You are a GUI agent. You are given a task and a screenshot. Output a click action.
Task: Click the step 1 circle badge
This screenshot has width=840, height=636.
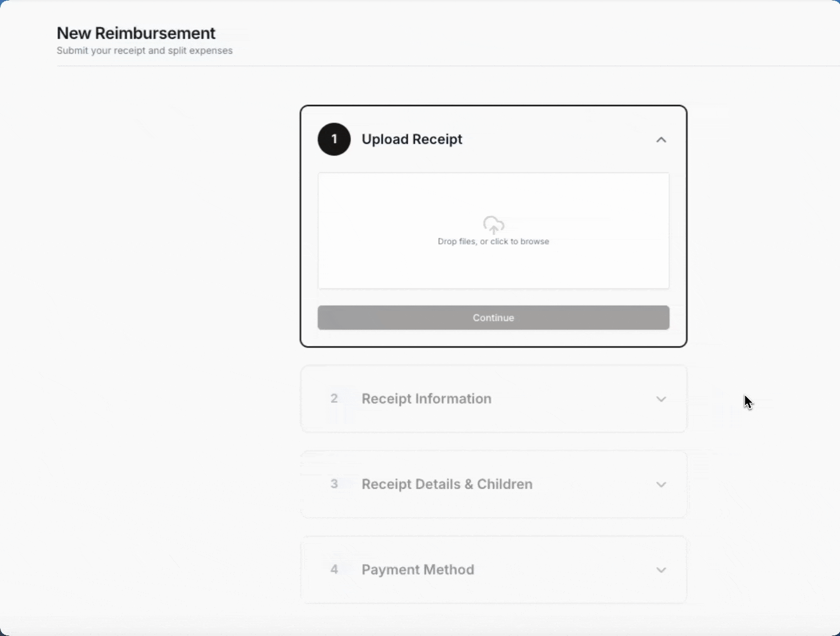(x=334, y=140)
